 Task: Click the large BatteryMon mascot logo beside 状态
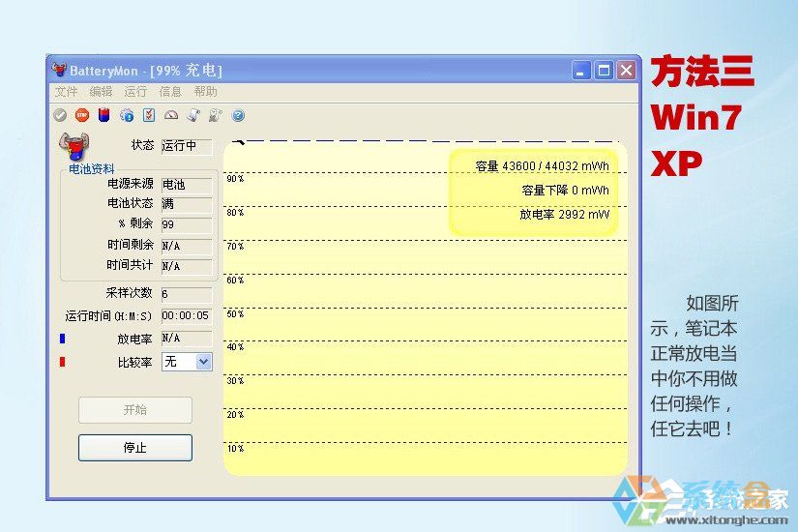[74, 147]
